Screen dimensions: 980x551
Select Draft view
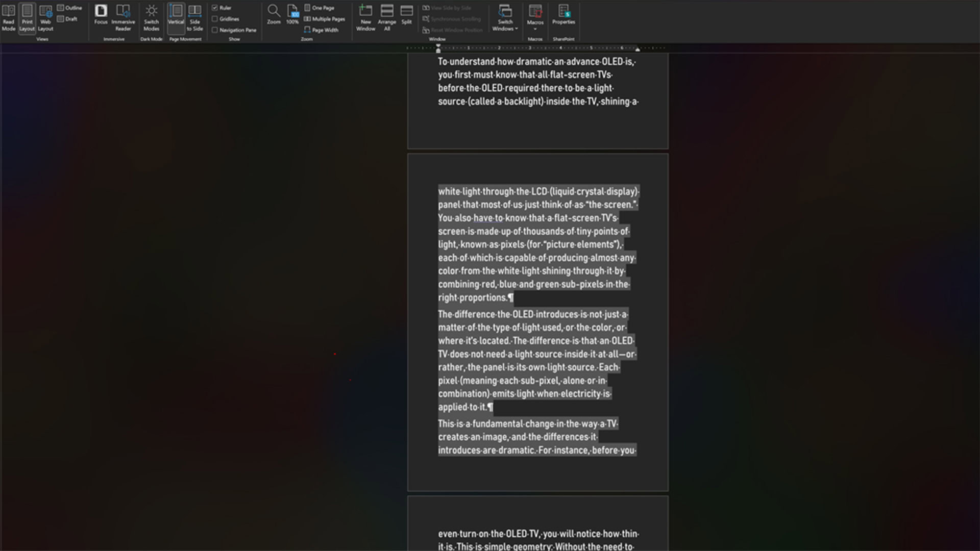pos(67,19)
